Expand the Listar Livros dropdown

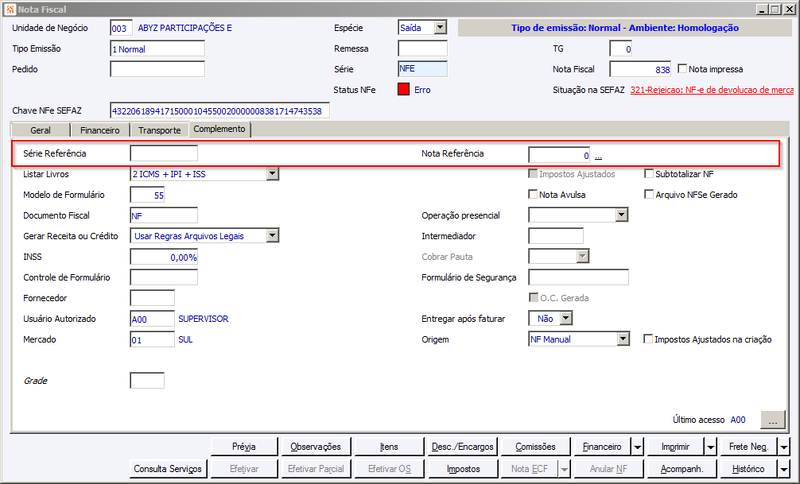(x=272, y=174)
